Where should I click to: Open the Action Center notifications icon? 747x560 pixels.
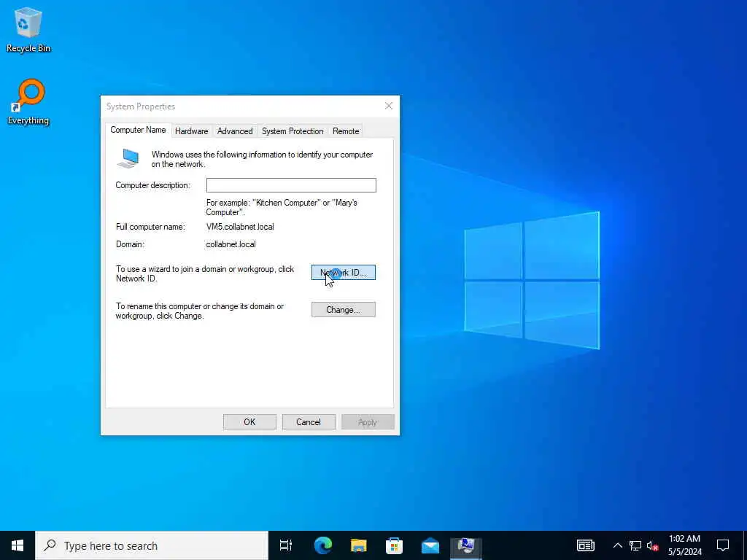tap(723, 545)
